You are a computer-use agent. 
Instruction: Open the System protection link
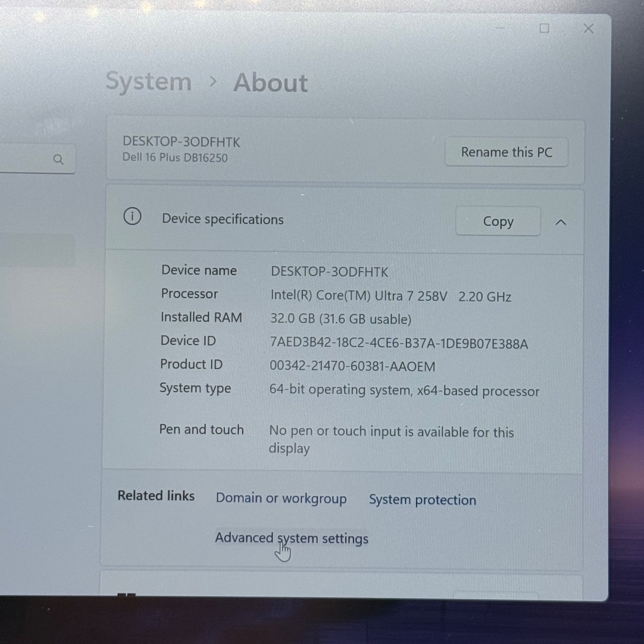point(422,500)
